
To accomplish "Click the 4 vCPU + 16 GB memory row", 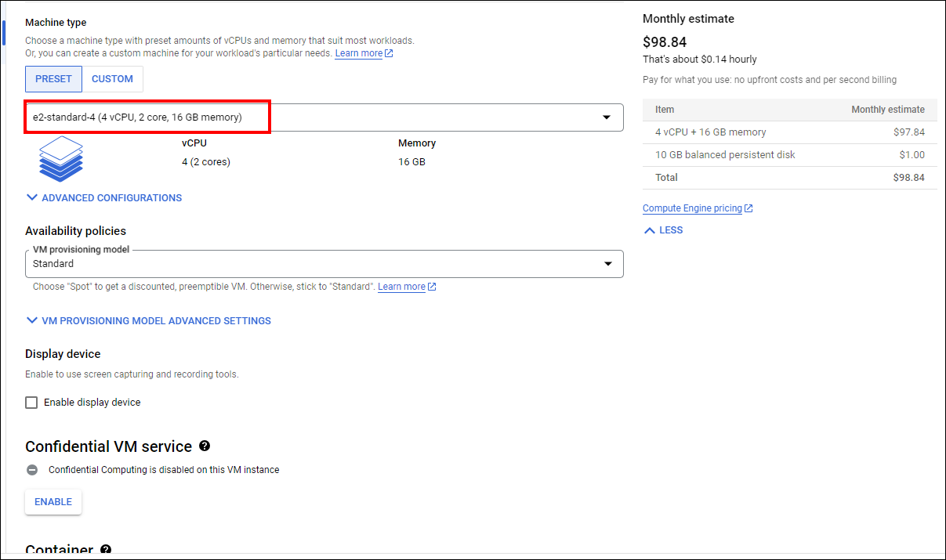I will 789,132.
